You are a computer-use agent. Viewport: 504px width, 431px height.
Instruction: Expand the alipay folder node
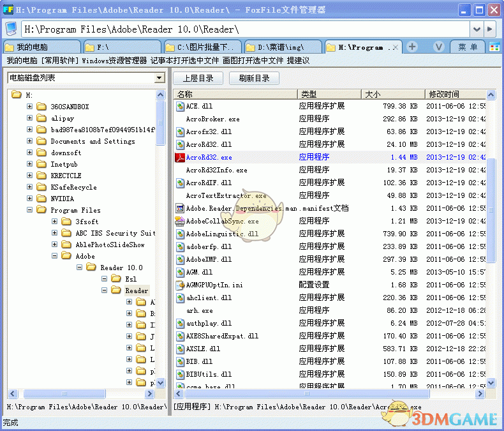29,118
